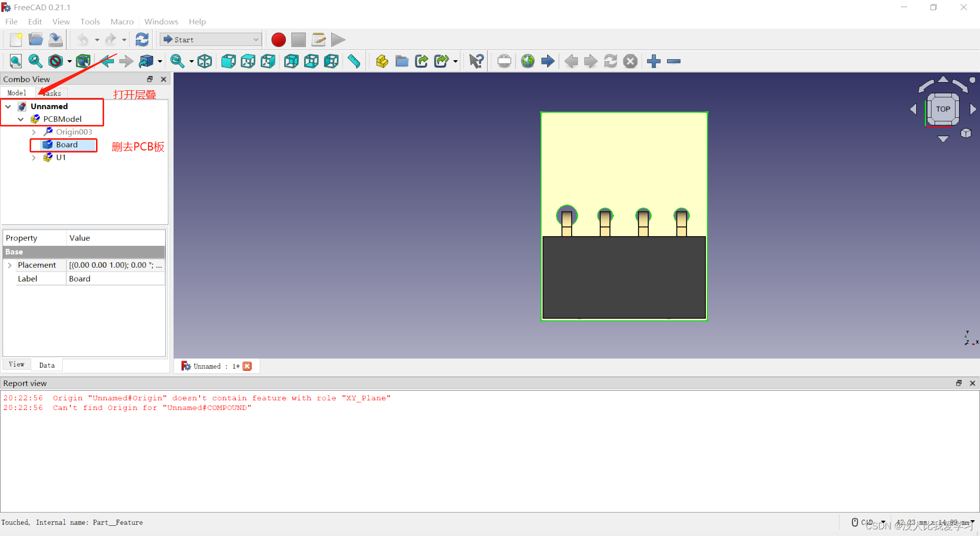Image resolution: width=980 pixels, height=536 pixels.
Task: Open the CAD navigation style selector
Action: (x=869, y=522)
